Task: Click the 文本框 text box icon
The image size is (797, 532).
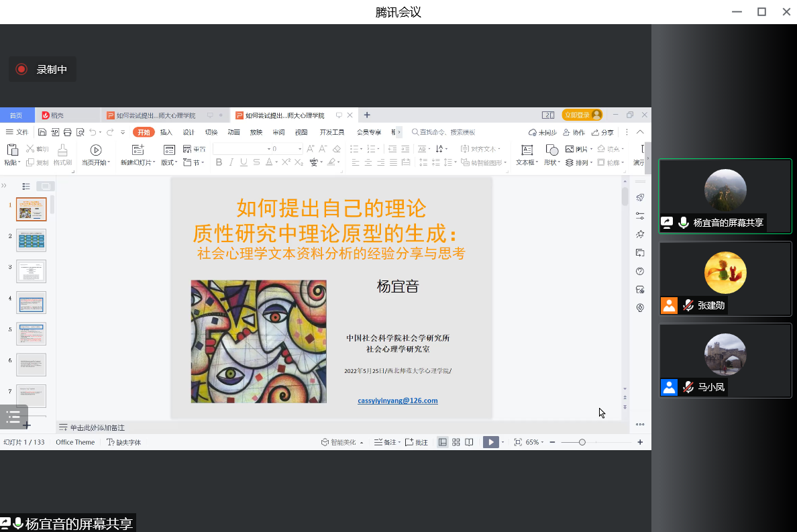Action: point(527,150)
